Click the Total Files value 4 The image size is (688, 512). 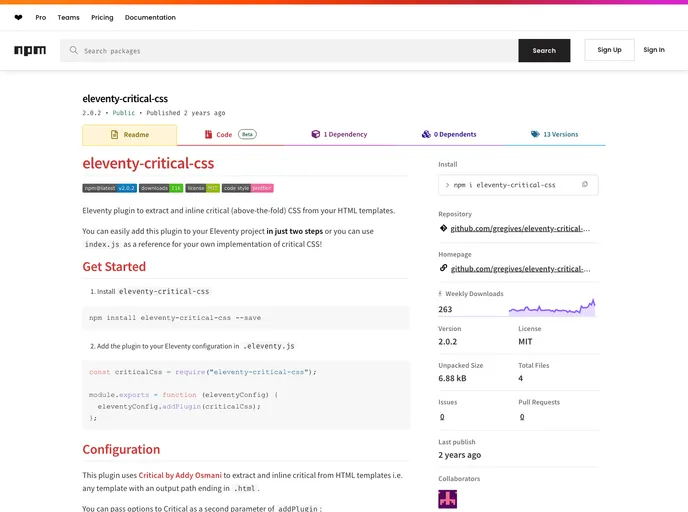coord(520,378)
